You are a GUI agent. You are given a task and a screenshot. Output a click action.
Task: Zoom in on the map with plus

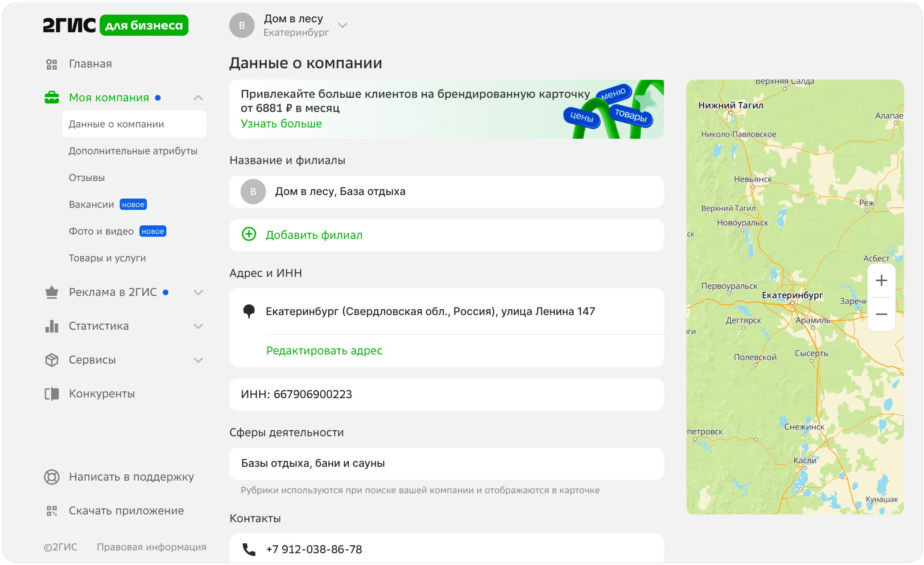(881, 281)
